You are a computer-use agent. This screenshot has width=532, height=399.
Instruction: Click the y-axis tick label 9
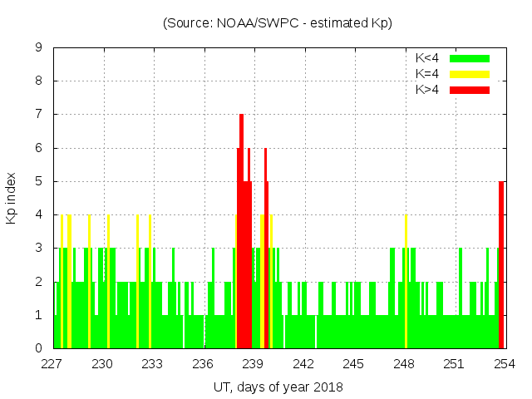[39, 48]
